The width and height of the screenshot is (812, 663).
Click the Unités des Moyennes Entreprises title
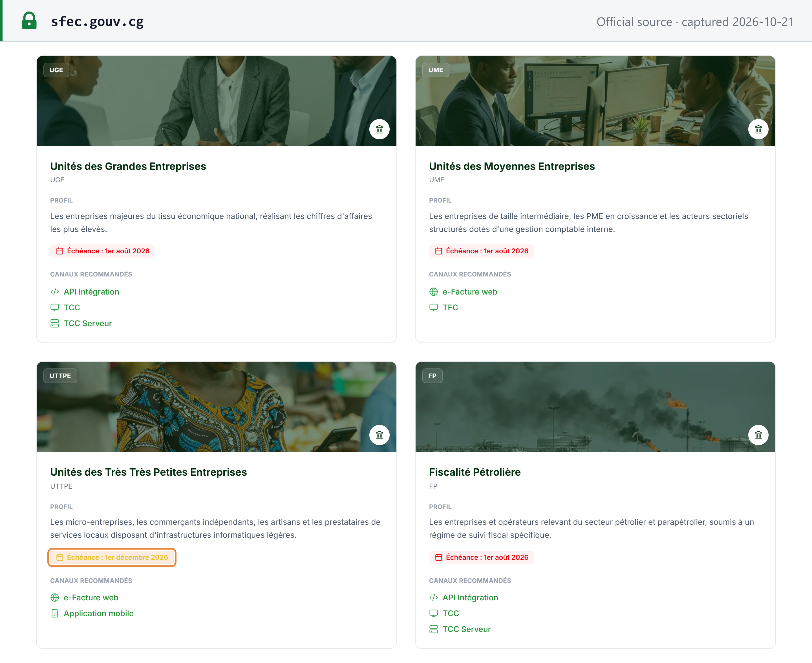tap(512, 166)
